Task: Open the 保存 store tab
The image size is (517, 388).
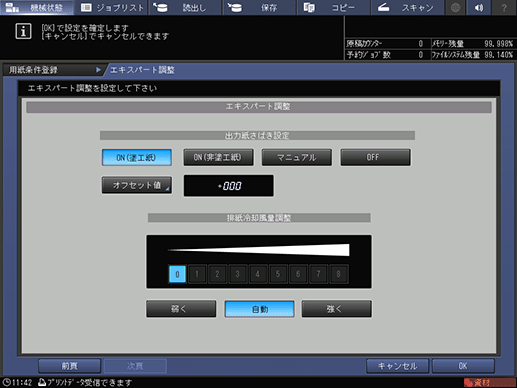Action: [259, 7]
